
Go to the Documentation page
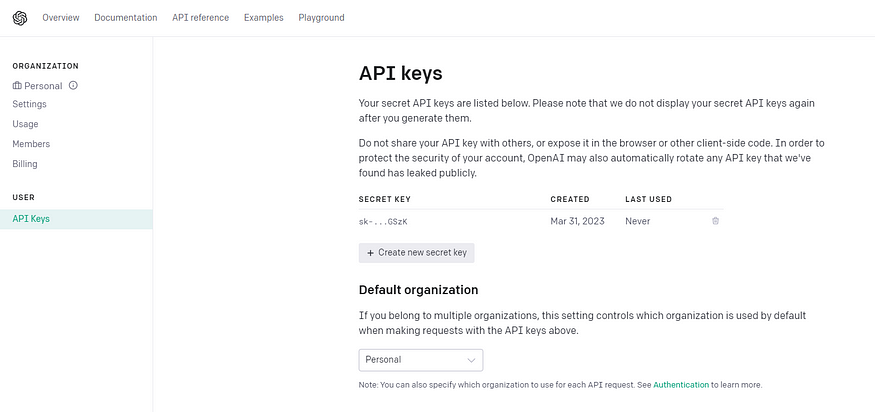126,17
